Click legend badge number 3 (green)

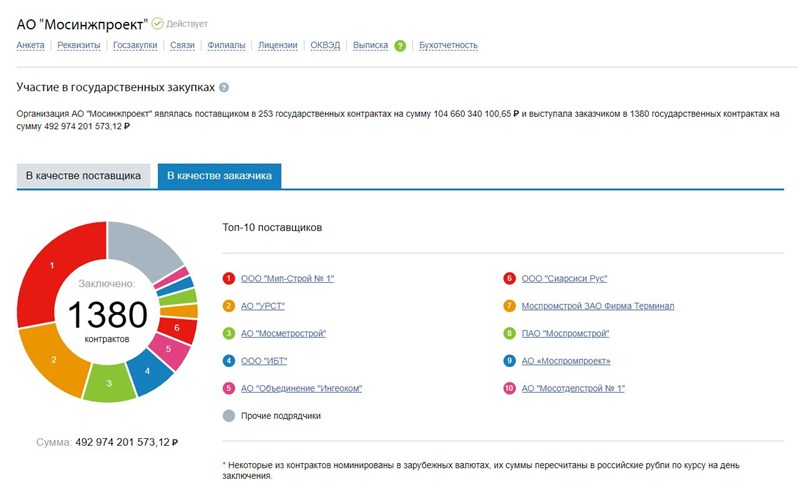[x=229, y=333]
